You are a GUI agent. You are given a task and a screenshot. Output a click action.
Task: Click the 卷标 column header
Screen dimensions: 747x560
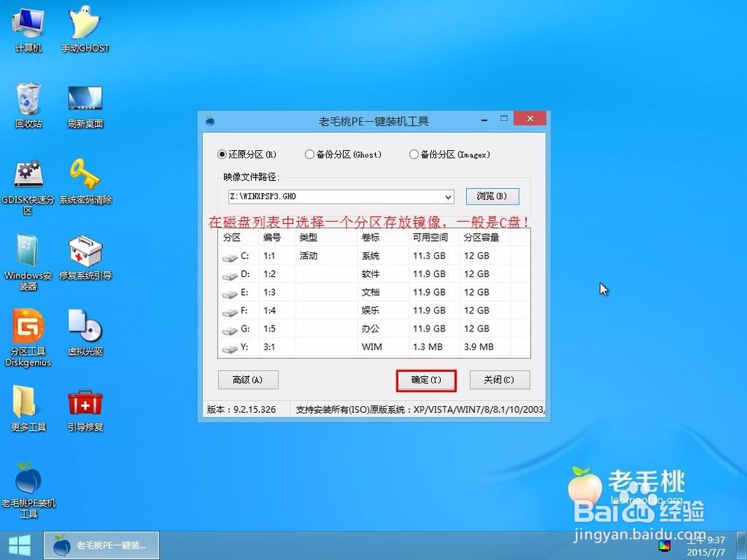pos(383,237)
